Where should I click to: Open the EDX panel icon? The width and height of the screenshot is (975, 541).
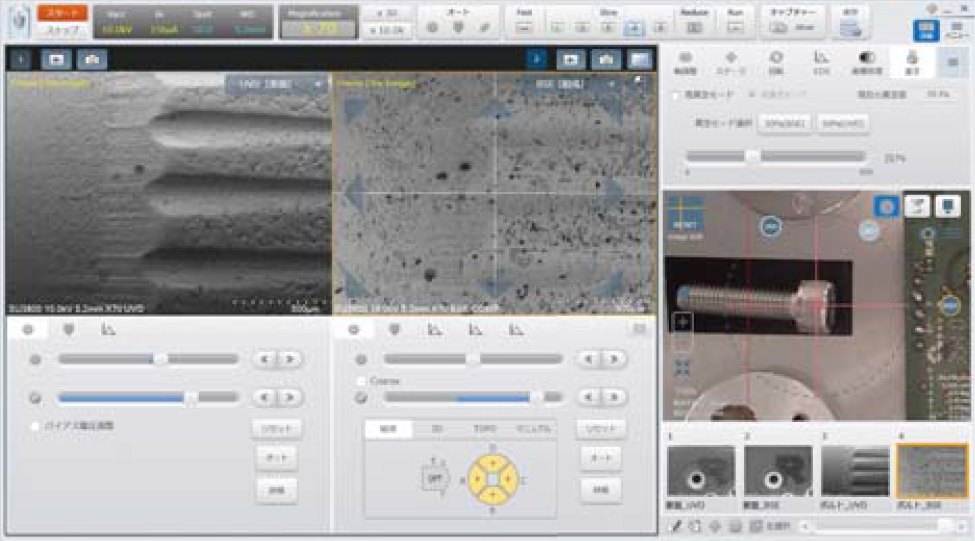[820, 62]
